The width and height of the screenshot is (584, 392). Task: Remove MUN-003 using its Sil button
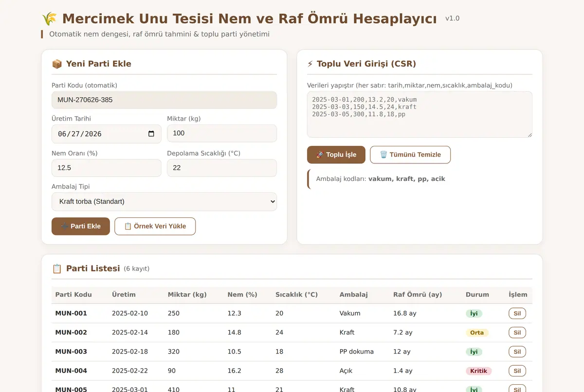pos(517,352)
